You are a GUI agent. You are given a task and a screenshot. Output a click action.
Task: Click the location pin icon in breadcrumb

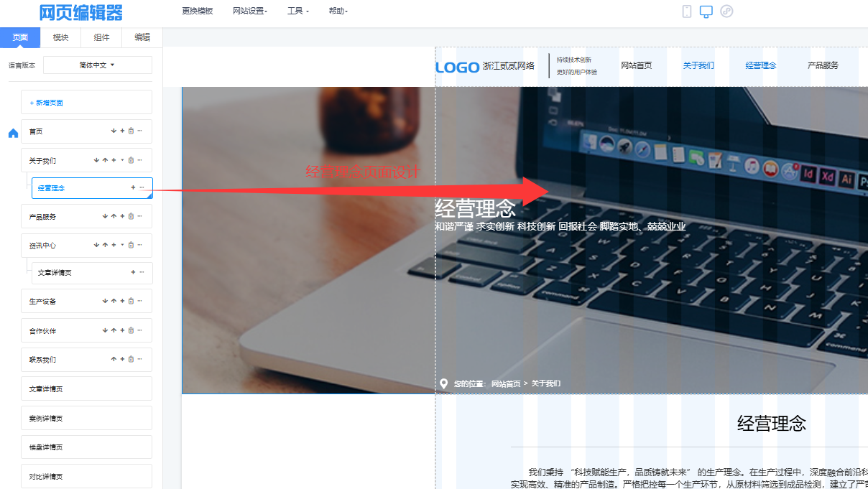(443, 384)
